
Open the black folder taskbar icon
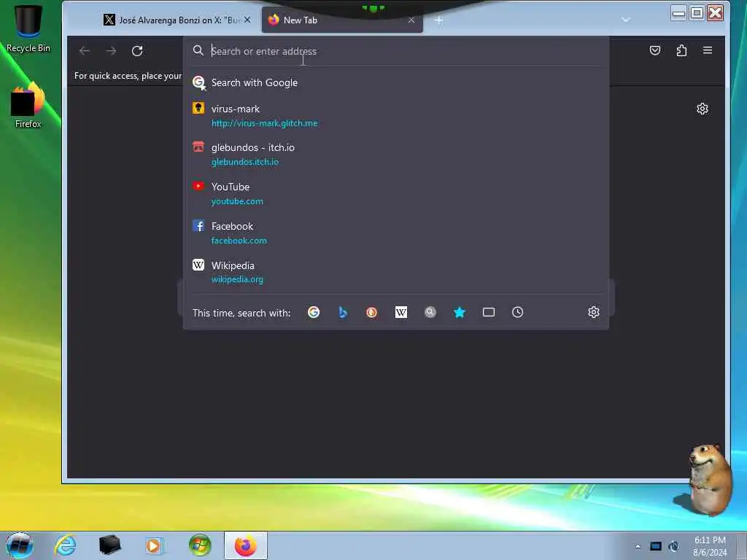109,545
